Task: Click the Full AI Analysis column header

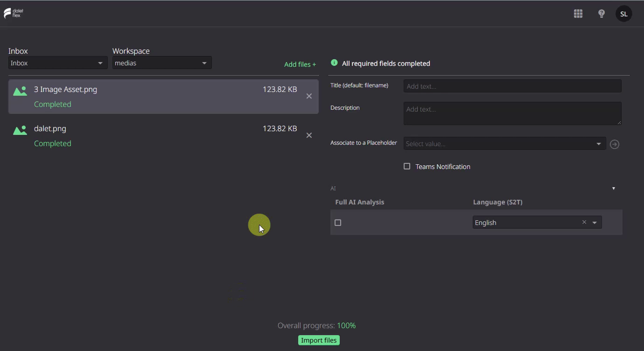Action: pyautogui.click(x=360, y=202)
